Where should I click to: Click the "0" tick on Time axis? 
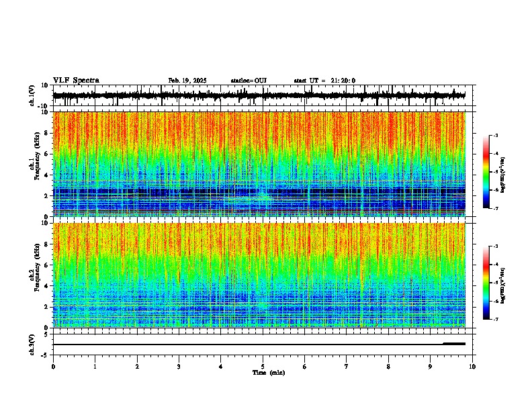pyautogui.click(x=53, y=367)
